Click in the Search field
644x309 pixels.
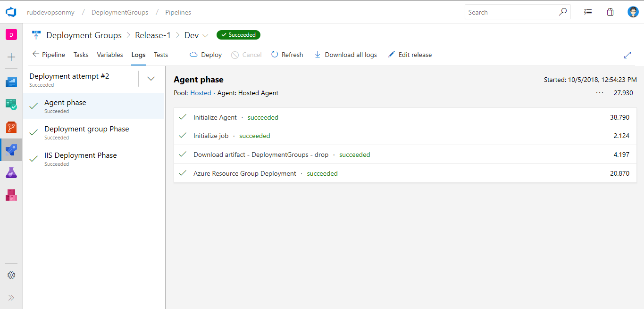pos(512,12)
